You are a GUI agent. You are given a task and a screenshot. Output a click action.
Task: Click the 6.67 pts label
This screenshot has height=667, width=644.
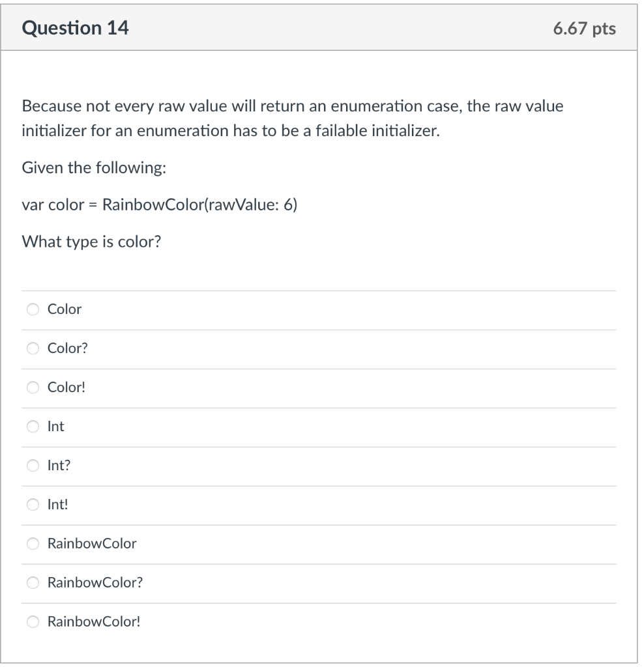pyautogui.click(x=586, y=28)
